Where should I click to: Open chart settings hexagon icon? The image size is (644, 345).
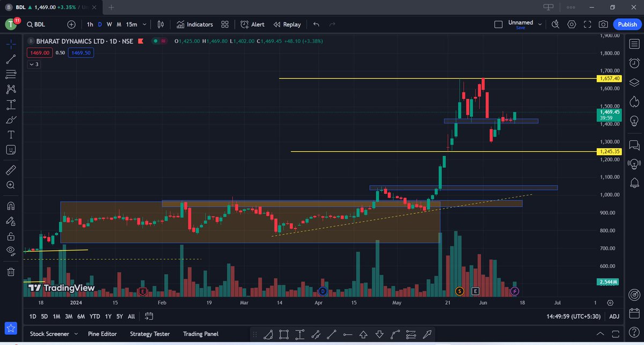[x=572, y=25]
